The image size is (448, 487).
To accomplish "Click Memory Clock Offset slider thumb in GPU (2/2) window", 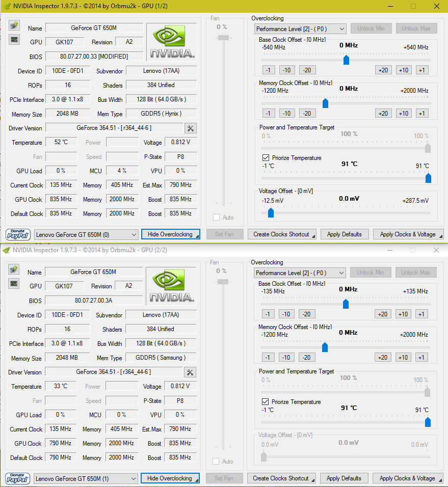I will 325,347.
